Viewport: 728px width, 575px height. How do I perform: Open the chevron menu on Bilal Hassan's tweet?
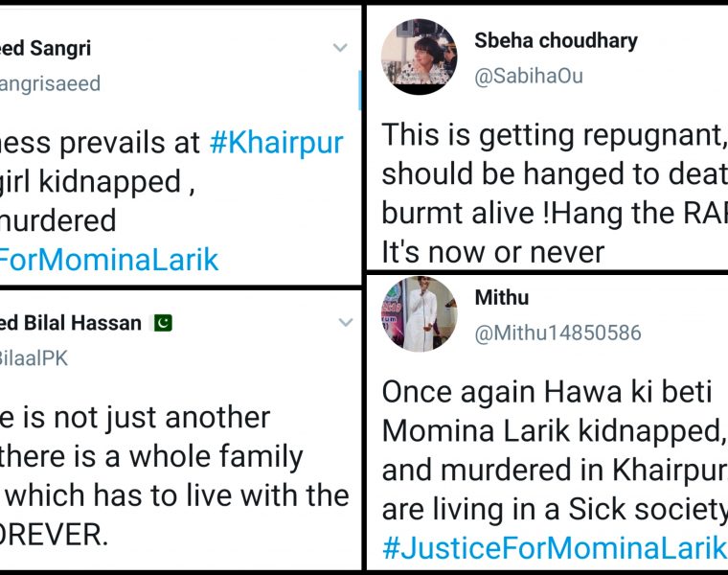[x=346, y=324]
